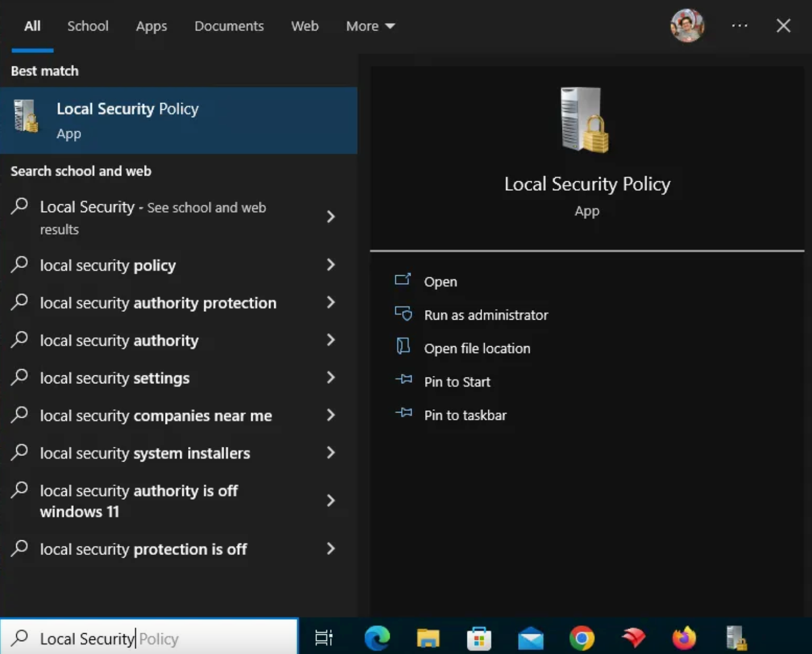This screenshot has width=812, height=654.
Task: Pin Local Security Policy to Start
Action: [x=457, y=381]
